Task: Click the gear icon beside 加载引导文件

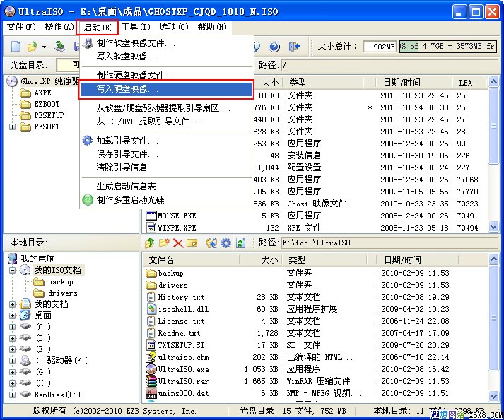Action: pyautogui.click(x=88, y=141)
